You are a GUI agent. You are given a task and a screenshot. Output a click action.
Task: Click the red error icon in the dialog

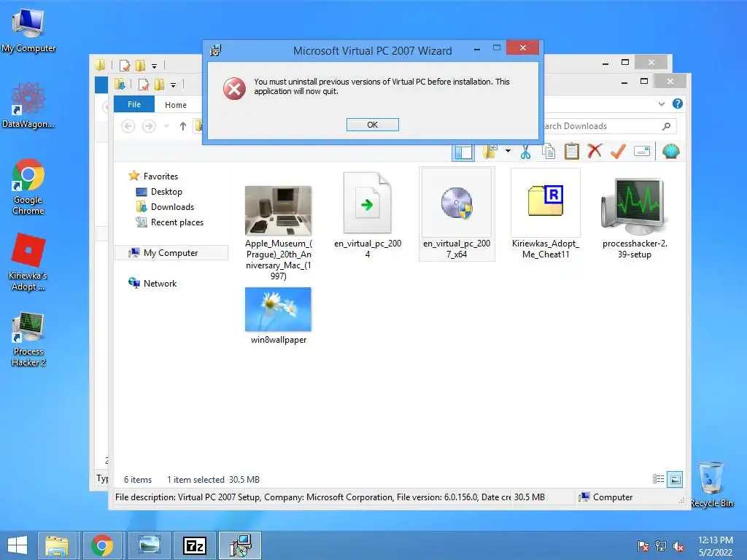click(x=234, y=88)
